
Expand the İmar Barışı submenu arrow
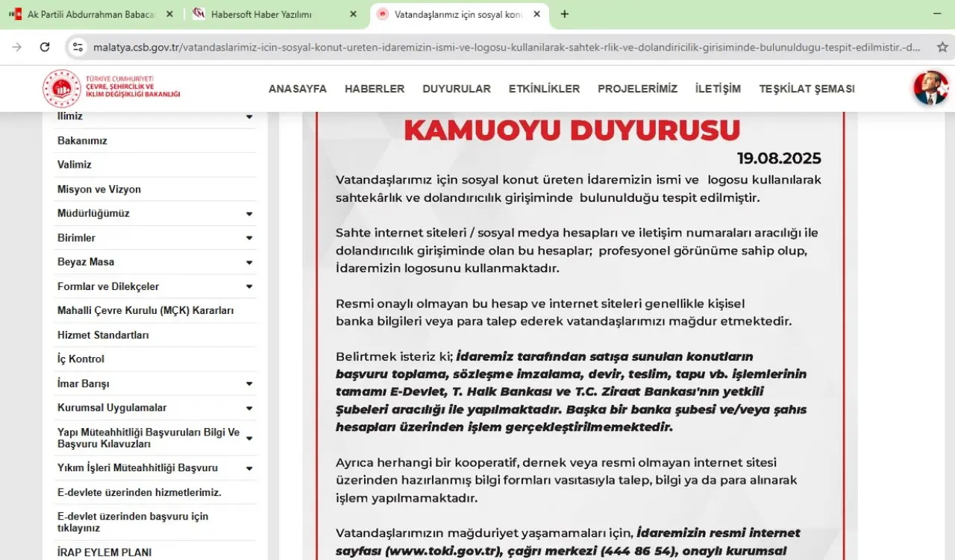tap(249, 384)
